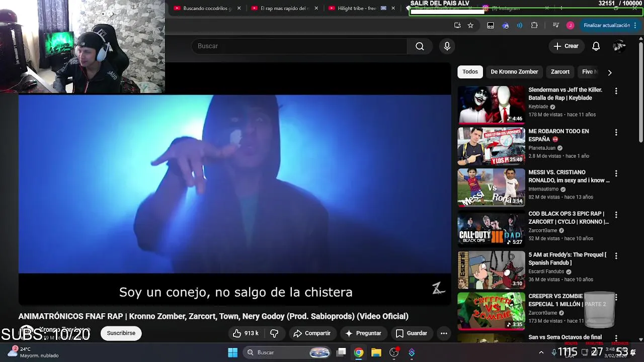
Task: Open Keyblade channel link
Action: [x=538, y=107]
